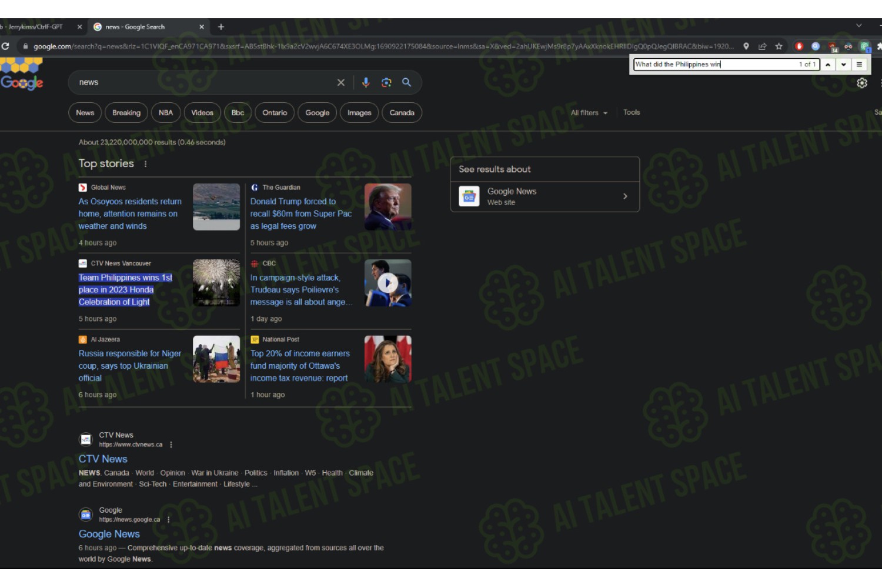The width and height of the screenshot is (882, 588).
Task: Click the Global News source label
Action: pyautogui.click(x=108, y=188)
